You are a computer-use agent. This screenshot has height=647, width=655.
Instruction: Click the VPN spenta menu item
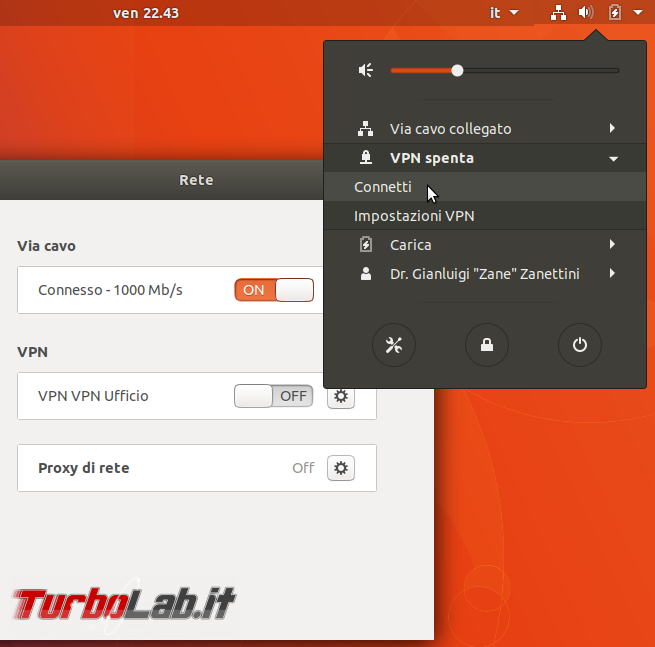click(485, 158)
